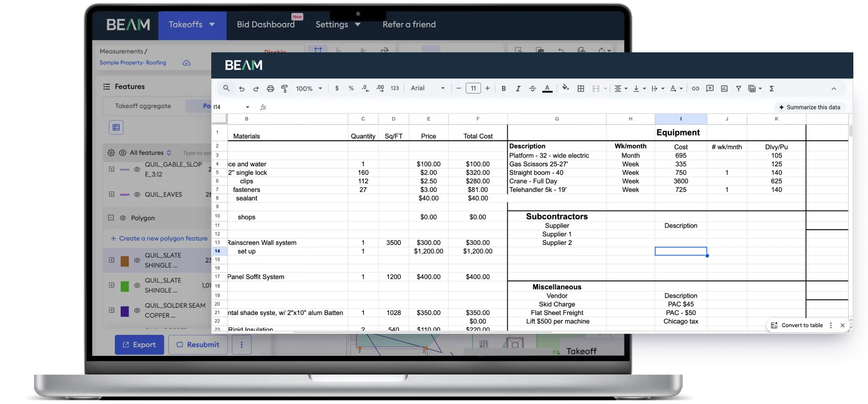
Task: Create a filter
Action: point(738,88)
